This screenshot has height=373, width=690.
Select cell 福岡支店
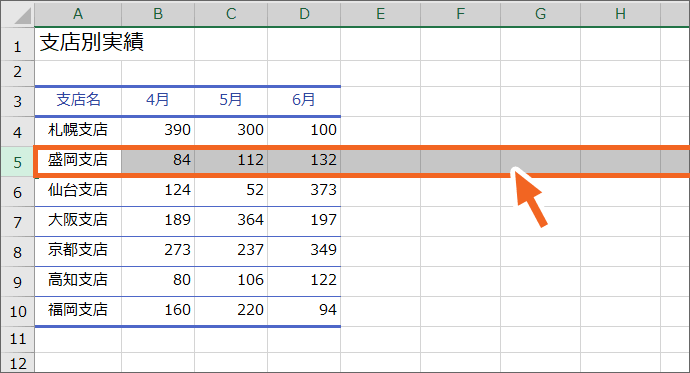coord(78,311)
